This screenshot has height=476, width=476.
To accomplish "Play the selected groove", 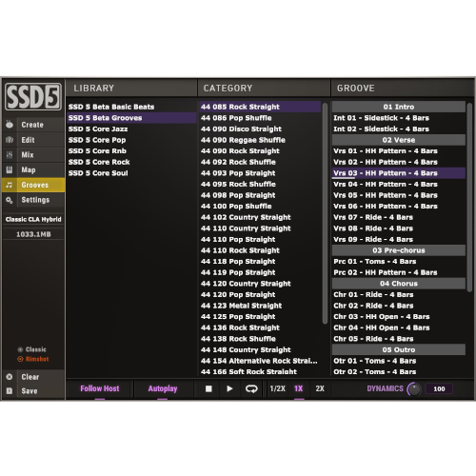I will tap(229, 388).
